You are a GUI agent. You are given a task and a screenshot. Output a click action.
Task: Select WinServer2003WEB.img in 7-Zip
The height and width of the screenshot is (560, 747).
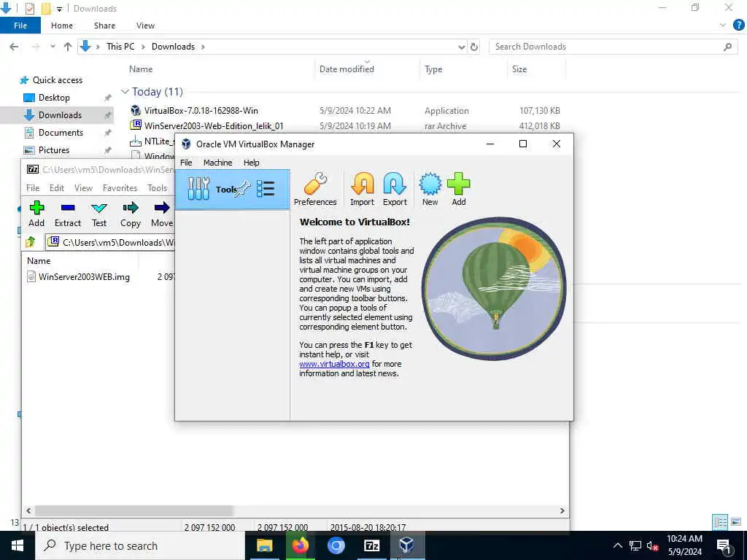85,276
